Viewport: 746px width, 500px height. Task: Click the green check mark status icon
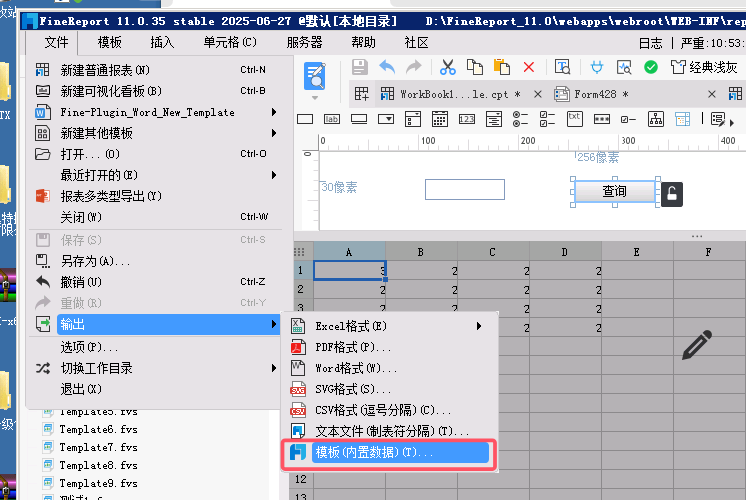point(651,67)
